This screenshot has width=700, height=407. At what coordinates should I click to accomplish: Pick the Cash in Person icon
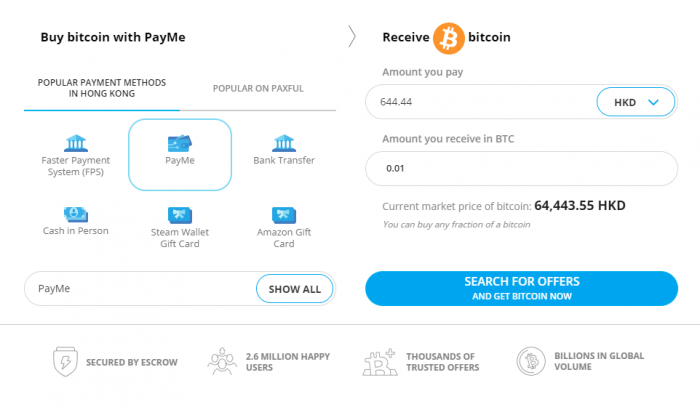tap(76, 215)
